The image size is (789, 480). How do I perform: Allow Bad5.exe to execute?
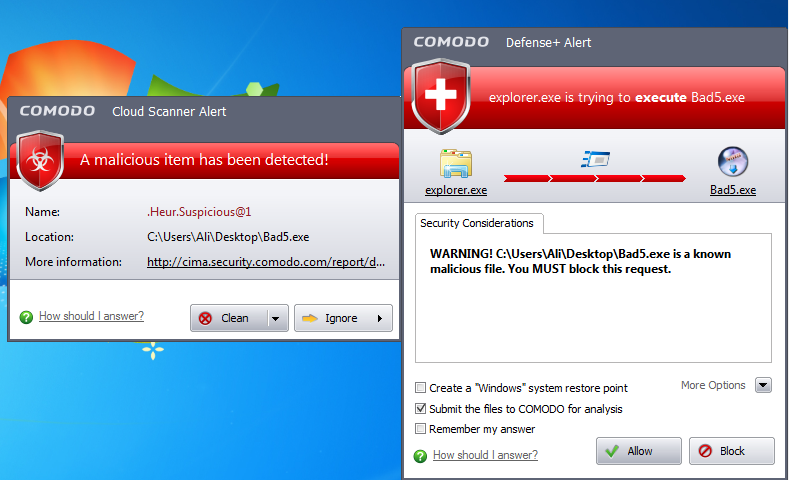point(639,451)
